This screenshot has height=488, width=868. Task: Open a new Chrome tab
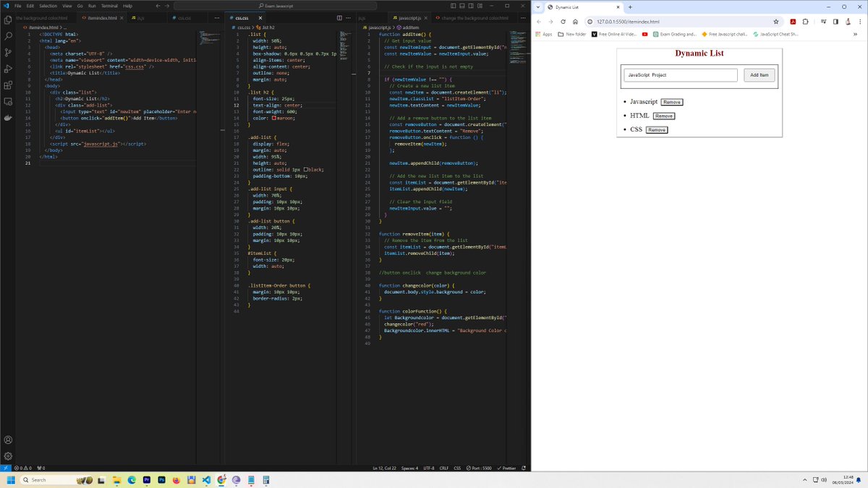(x=630, y=7)
